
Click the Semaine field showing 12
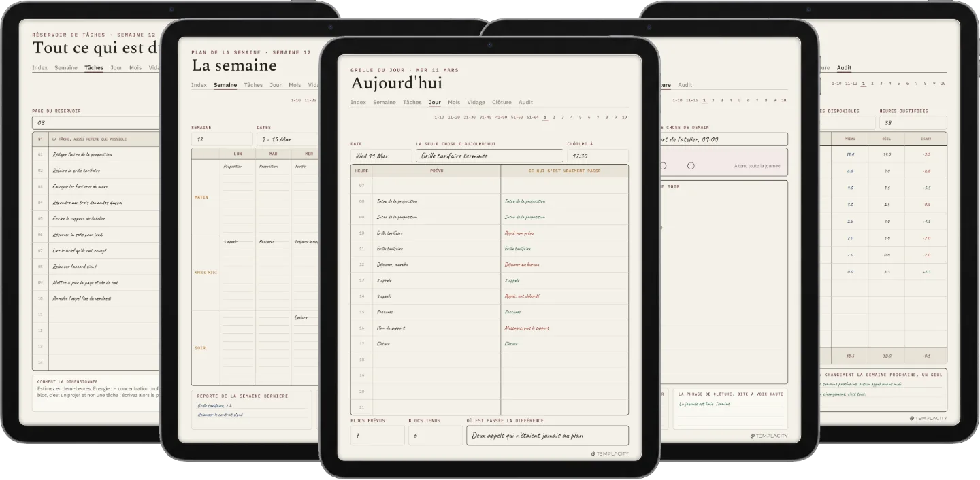[222, 139]
